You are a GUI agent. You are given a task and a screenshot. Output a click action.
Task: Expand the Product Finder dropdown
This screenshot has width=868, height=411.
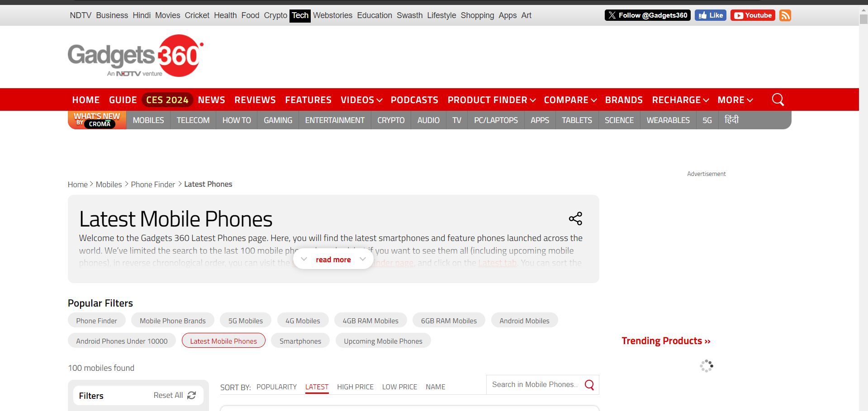pyautogui.click(x=492, y=100)
